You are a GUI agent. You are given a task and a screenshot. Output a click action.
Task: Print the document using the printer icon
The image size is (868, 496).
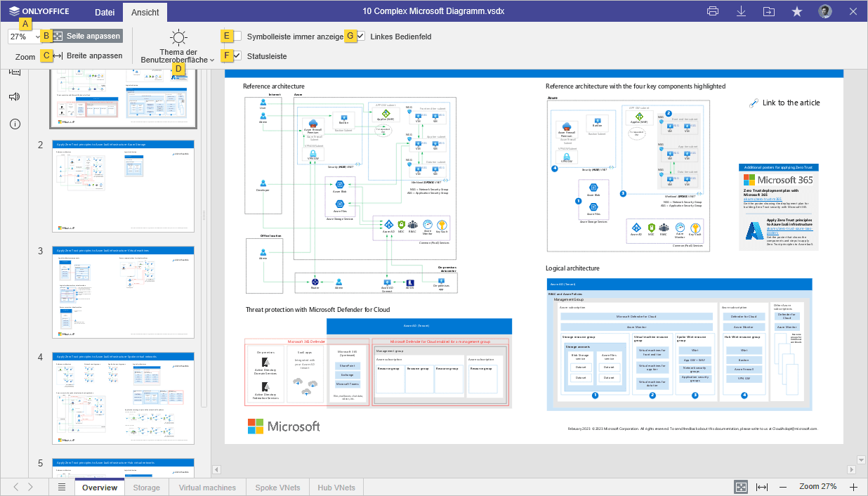(713, 11)
